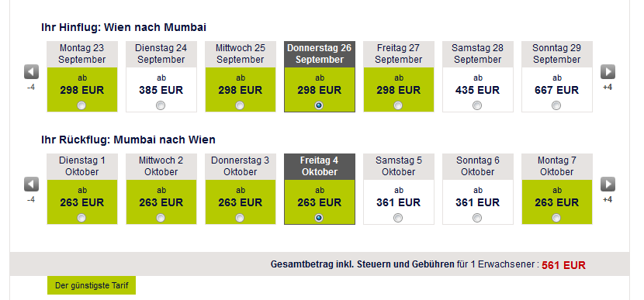Show later return dates with right arrow
This screenshot has width=644, height=300.
tap(608, 184)
